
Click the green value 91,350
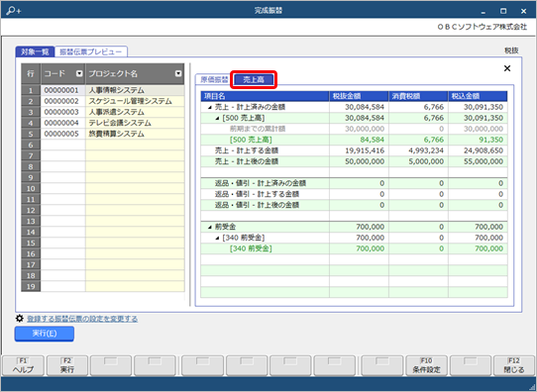[x=490, y=140]
